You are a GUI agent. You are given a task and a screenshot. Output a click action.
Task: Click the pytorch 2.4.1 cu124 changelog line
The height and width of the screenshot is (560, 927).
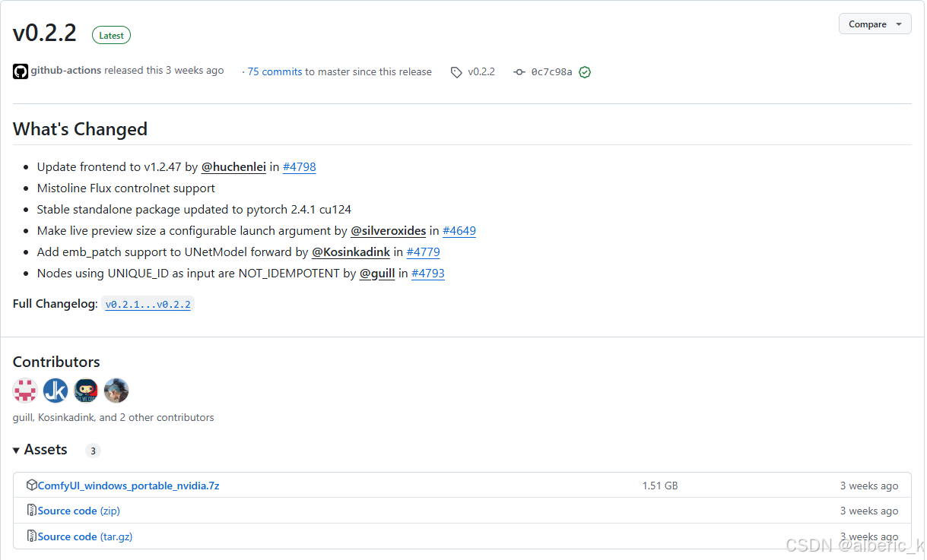(x=194, y=210)
